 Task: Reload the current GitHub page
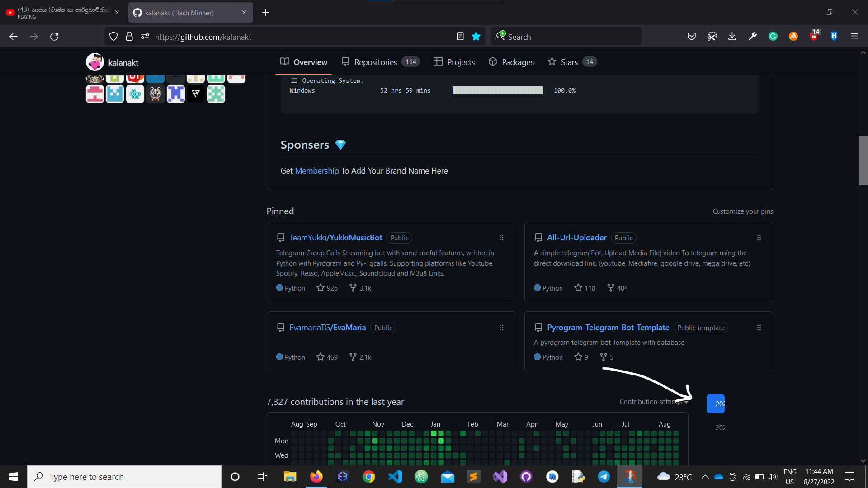coord(54,37)
